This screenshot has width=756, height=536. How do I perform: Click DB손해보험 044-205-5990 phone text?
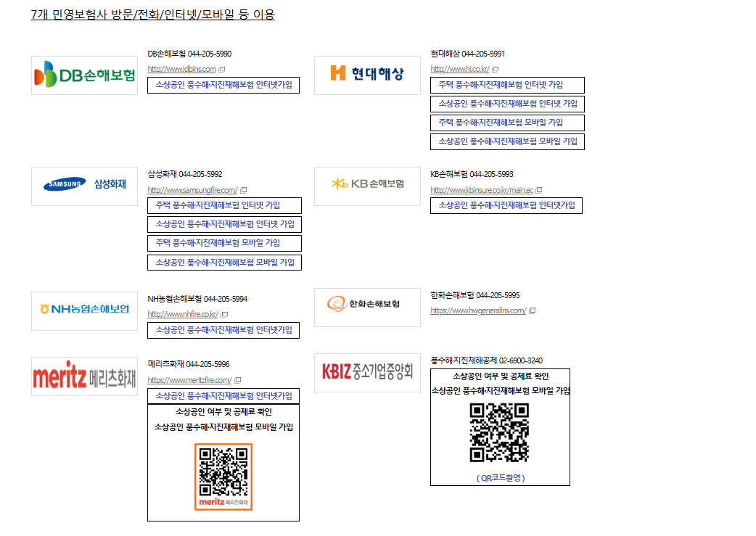189,54
